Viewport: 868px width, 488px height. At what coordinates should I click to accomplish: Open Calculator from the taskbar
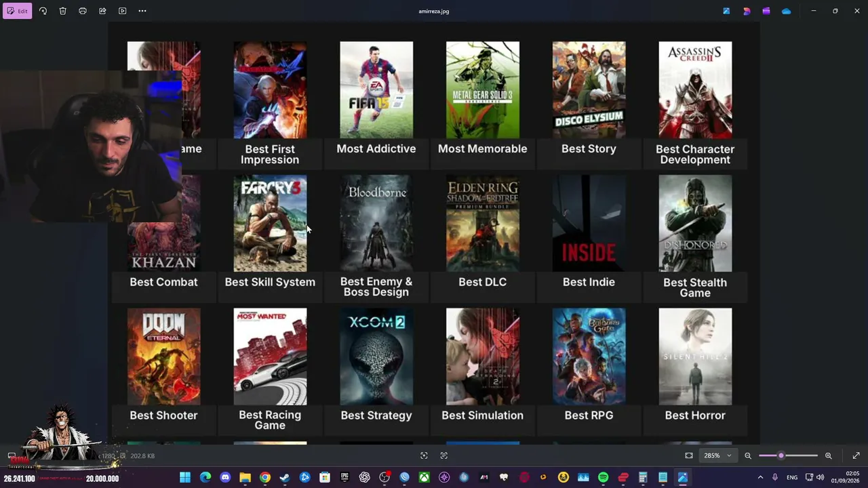[x=643, y=477]
